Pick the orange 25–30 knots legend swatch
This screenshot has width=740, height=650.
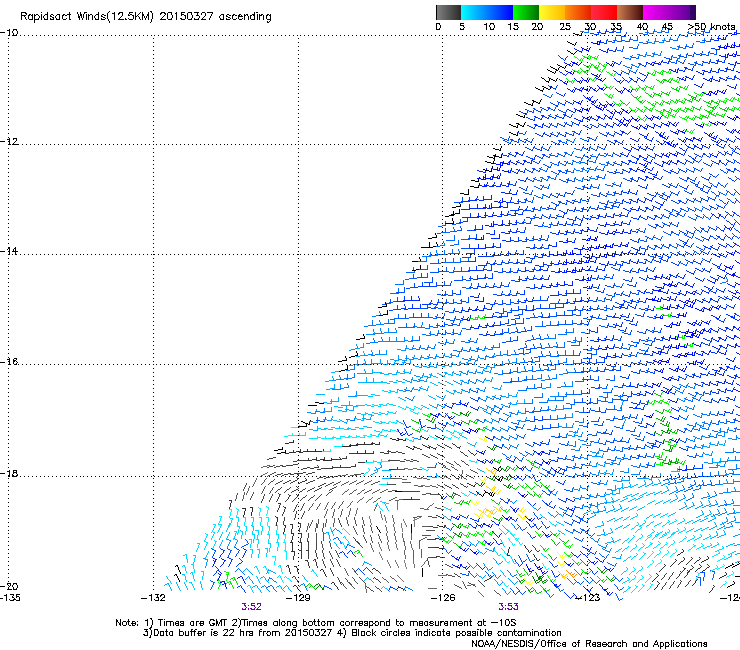point(578,12)
